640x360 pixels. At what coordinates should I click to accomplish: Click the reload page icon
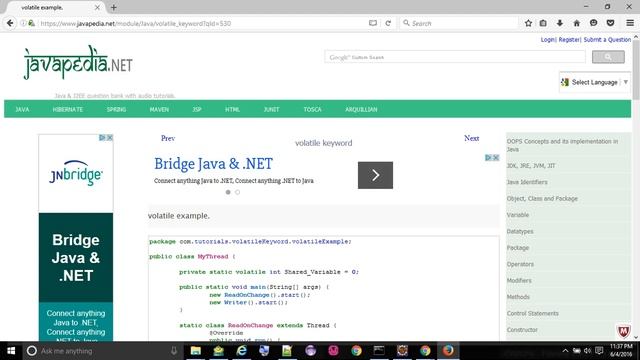(388, 23)
